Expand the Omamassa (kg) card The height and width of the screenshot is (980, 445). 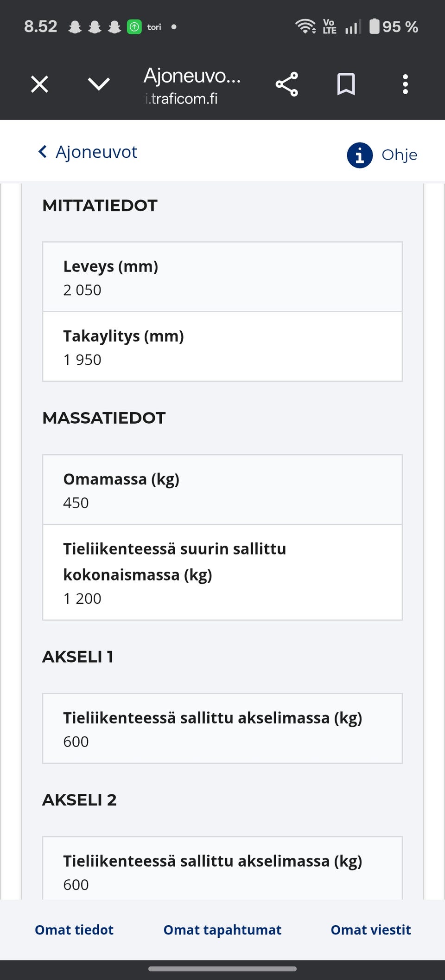(x=222, y=490)
